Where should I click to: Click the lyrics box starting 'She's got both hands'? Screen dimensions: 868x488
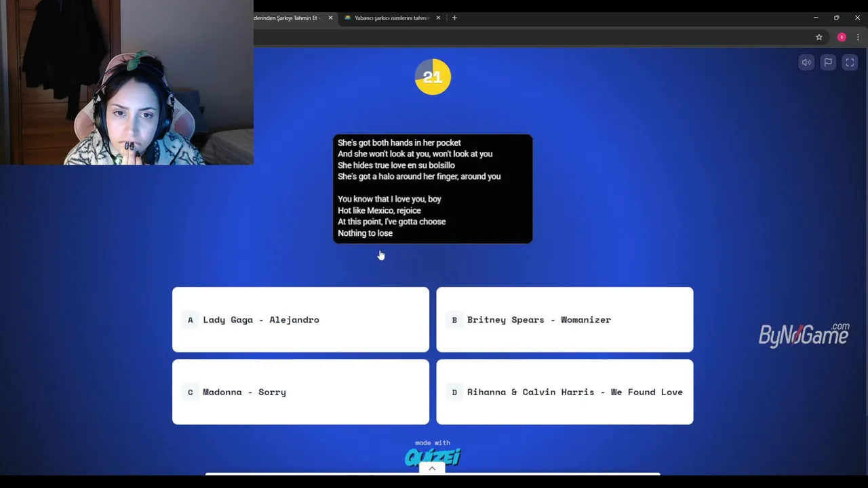(433, 188)
